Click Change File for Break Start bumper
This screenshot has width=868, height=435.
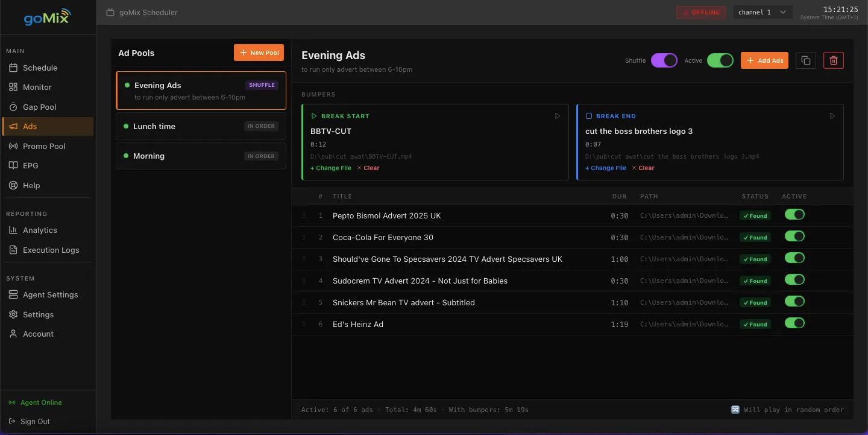pos(331,168)
